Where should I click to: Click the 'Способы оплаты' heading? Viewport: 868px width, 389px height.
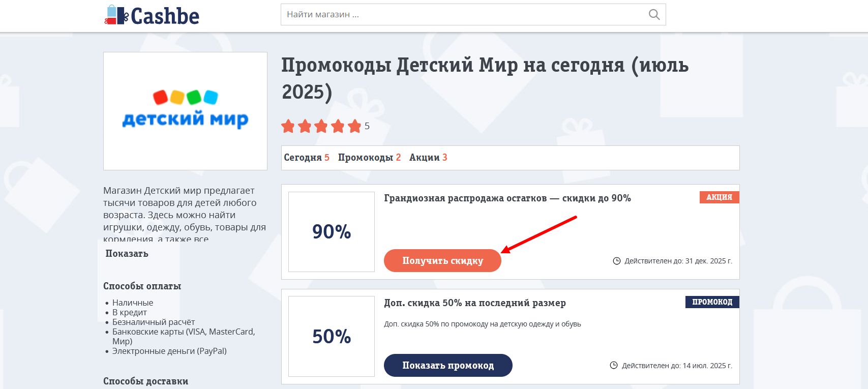coord(142,286)
